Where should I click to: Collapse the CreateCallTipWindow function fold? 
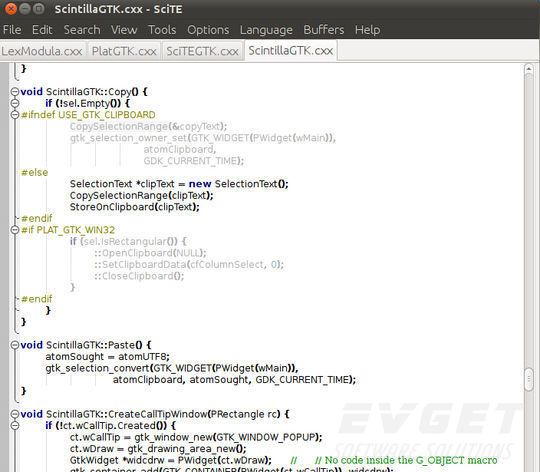click(14, 414)
